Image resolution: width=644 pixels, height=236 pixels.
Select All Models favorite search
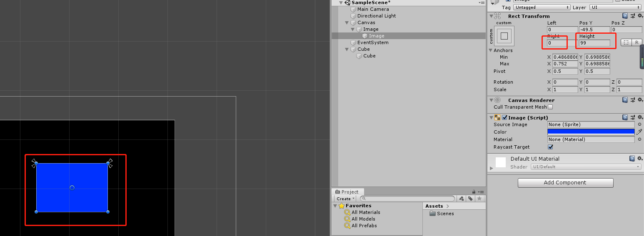pos(363,219)
